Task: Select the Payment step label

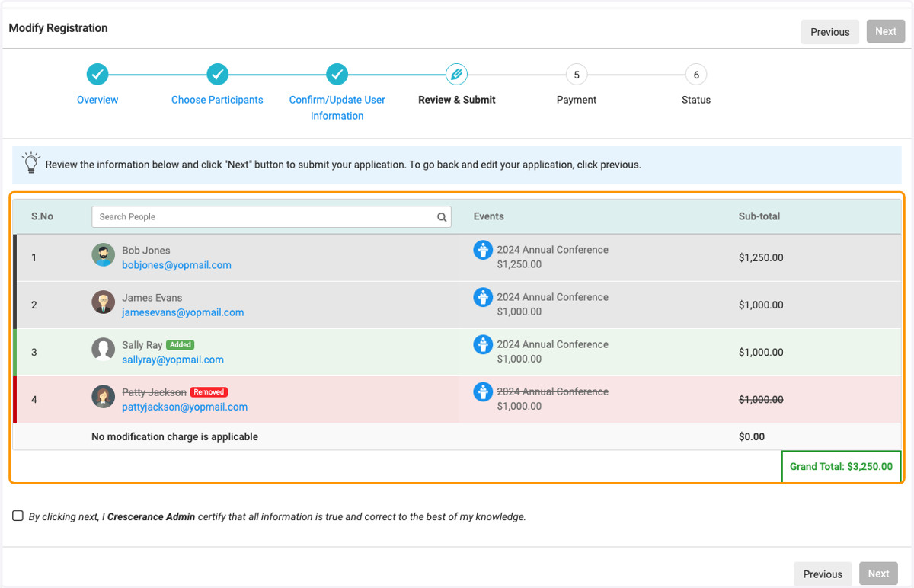Action: coord(577,100)
